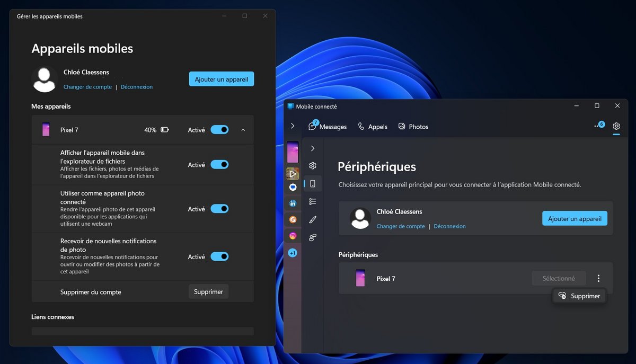Maximize the Mobile connecté window
Image resolution: width=636 pixels, height=364 pixels.
coord(597,106)
